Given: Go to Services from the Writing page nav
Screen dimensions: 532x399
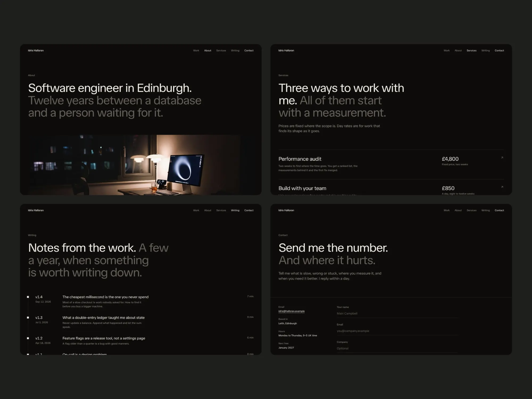Looking at the screenshot, I should pos(221,210).
